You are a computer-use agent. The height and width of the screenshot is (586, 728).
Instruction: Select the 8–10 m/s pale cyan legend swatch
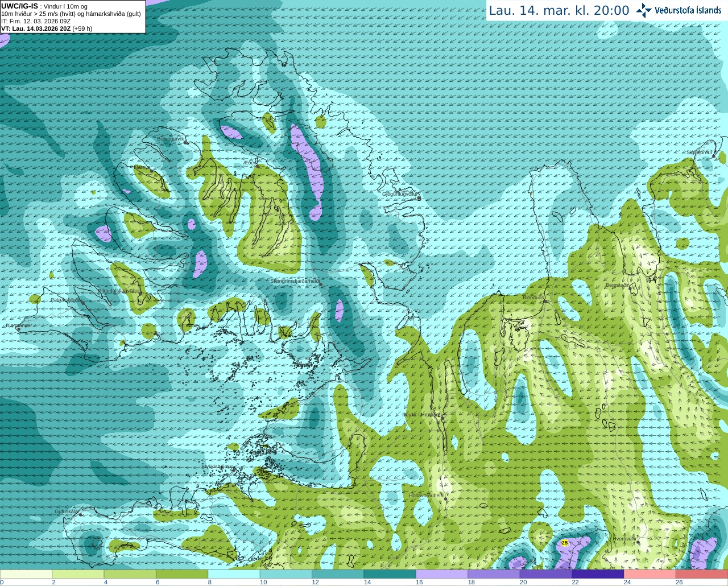tap(234, 575)
